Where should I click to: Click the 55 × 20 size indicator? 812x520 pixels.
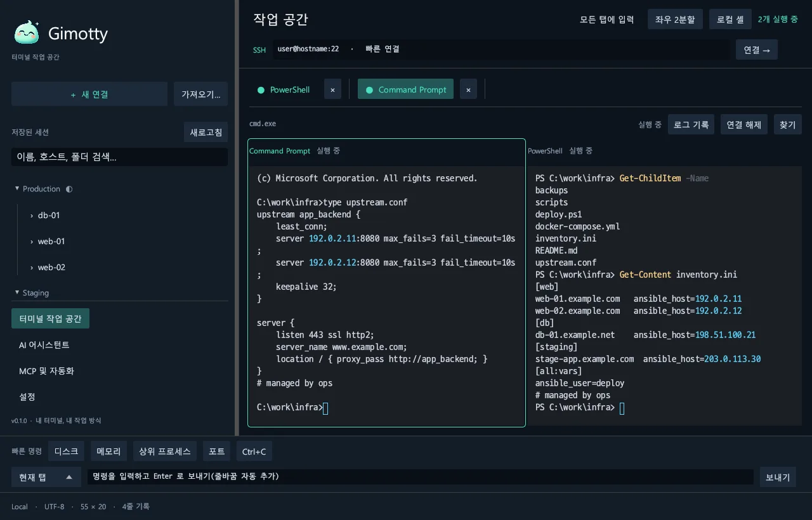click(x=93, y=507)
